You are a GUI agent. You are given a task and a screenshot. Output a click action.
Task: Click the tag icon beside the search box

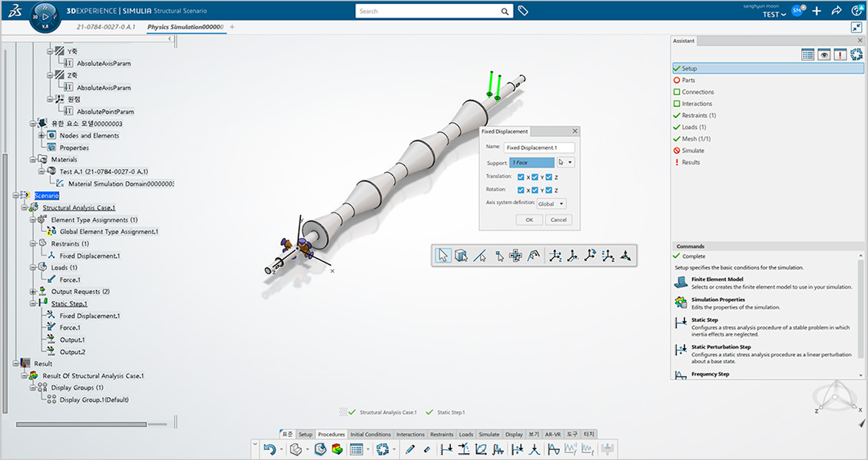pyautogui.click(x=522, y=11)
